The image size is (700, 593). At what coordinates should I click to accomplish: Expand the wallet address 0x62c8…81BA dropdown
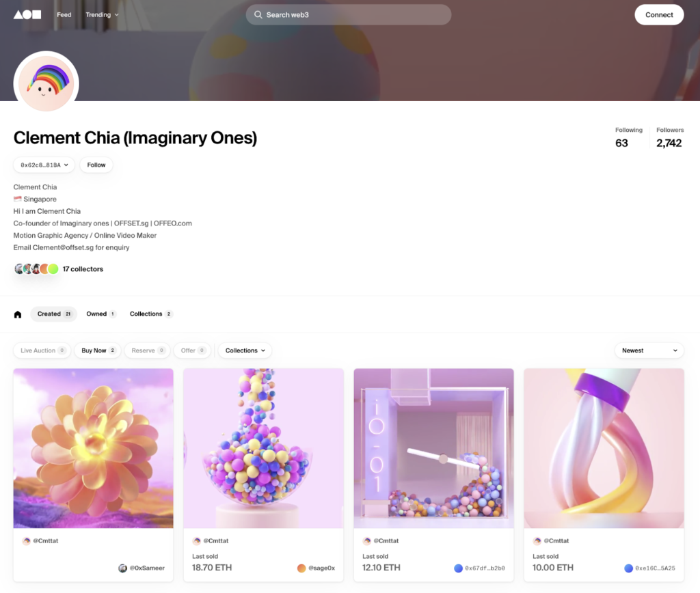[44, 165]
